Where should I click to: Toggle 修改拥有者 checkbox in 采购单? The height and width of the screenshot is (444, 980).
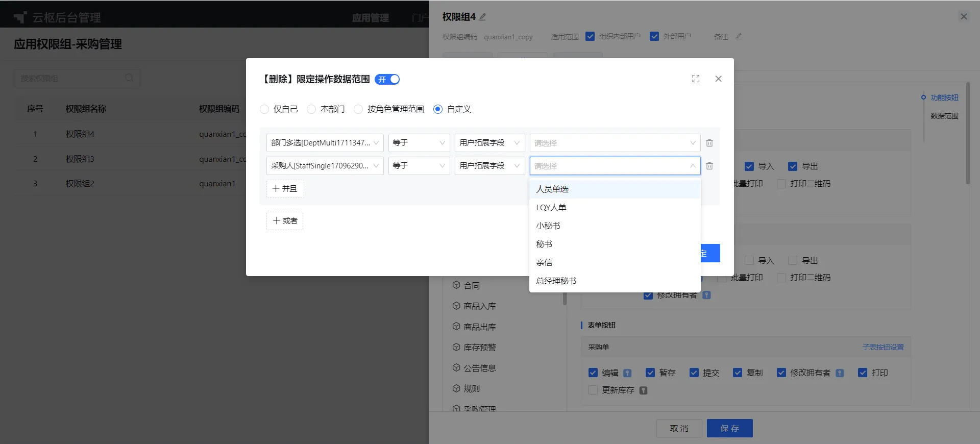pyautogui.click(x=781, y=373)
